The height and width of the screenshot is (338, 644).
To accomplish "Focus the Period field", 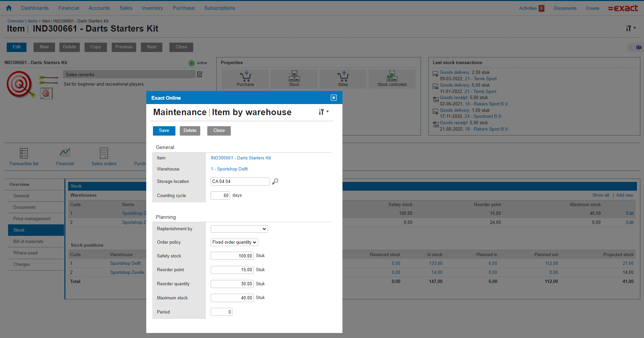I will coord(221,312).
